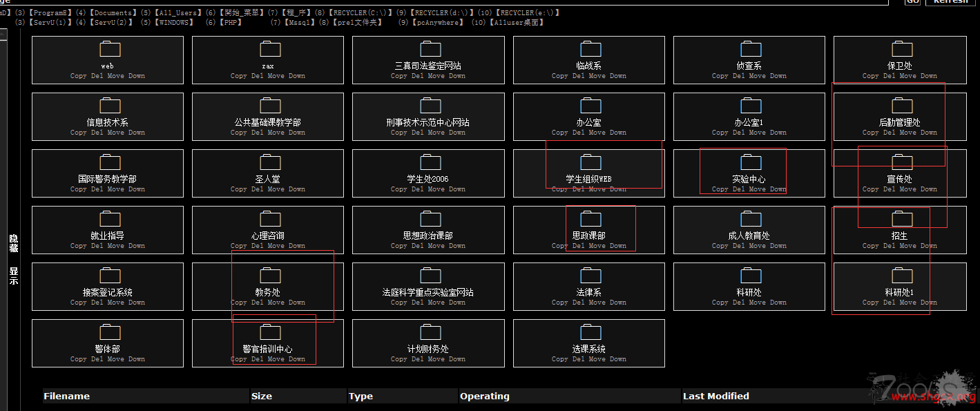Image resolution: width=980 pixels, height=411 pixels.
Task: Click the Type column header
Action: point(361,396)
